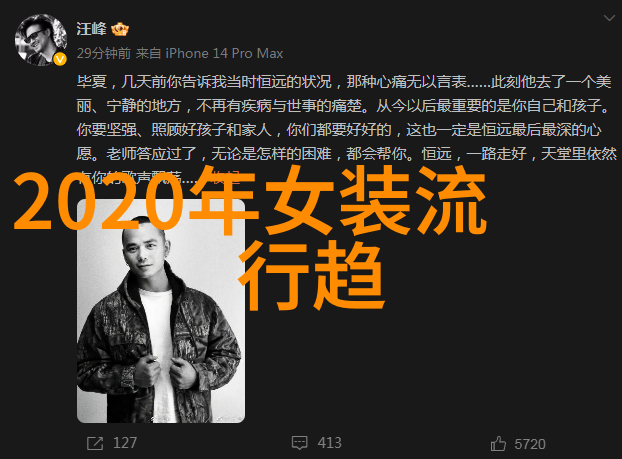Screen dimensions: 622x459
Task: Click the repost count 127
Action: [125, 443]
